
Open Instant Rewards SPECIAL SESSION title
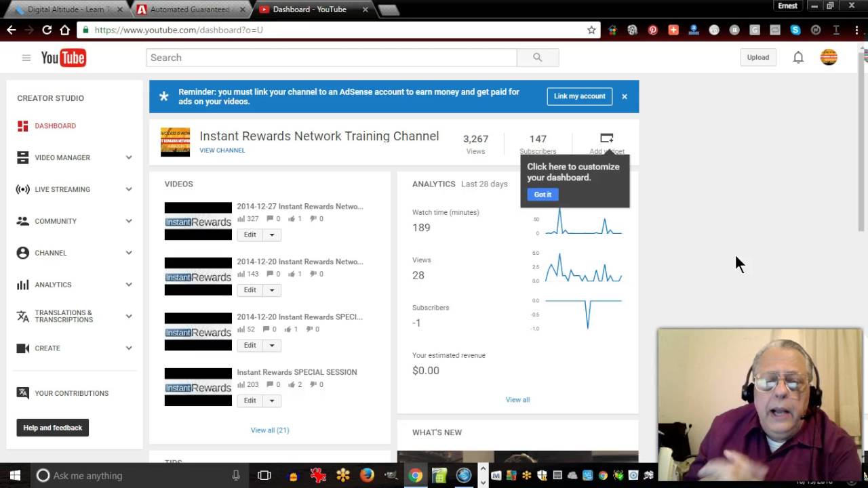[x=297, y=372]
